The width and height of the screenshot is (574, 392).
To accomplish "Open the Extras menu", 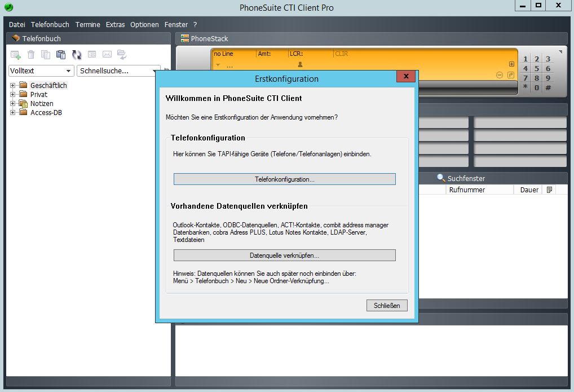I will coord(115,25).
